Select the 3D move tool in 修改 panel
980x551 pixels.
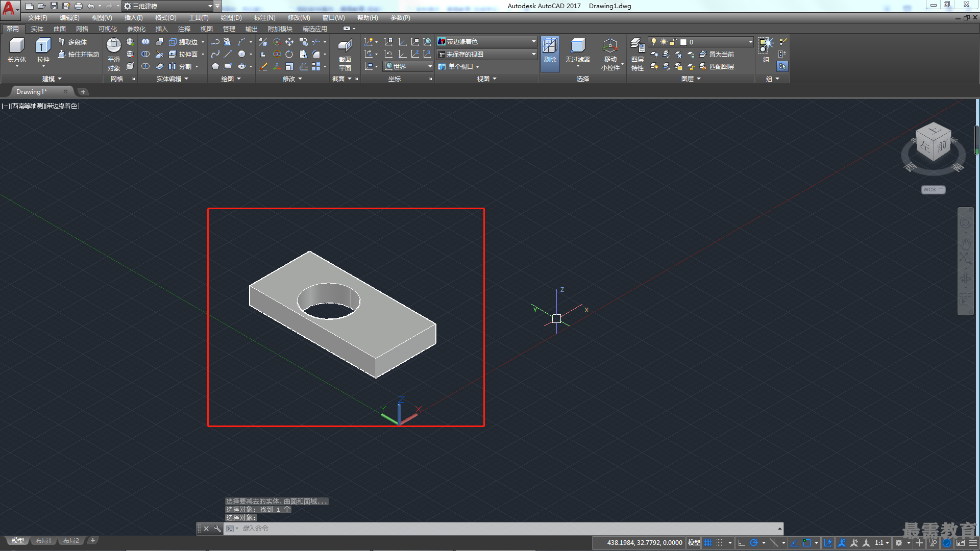point(277,42)
